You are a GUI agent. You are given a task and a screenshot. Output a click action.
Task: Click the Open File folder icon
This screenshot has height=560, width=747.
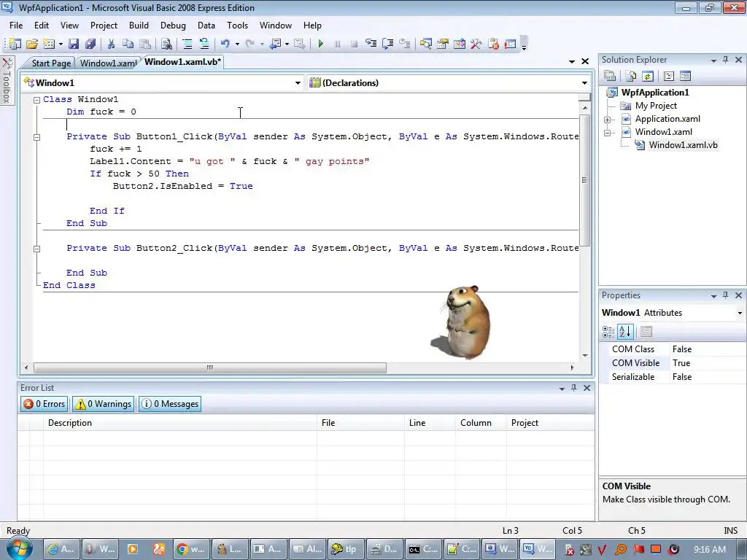[x=32, y=44]
